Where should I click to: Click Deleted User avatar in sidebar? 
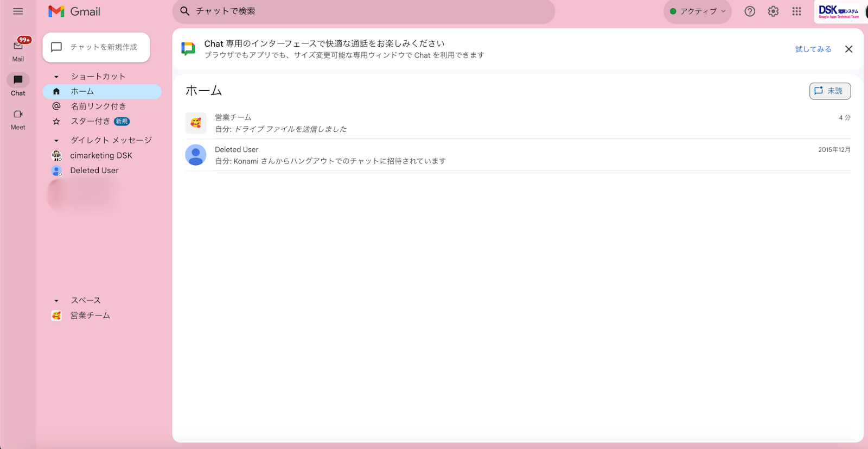coord(56,170)
